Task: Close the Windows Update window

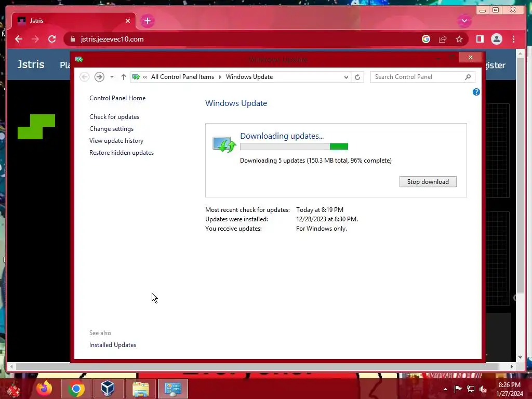Action: click(470, 57)
